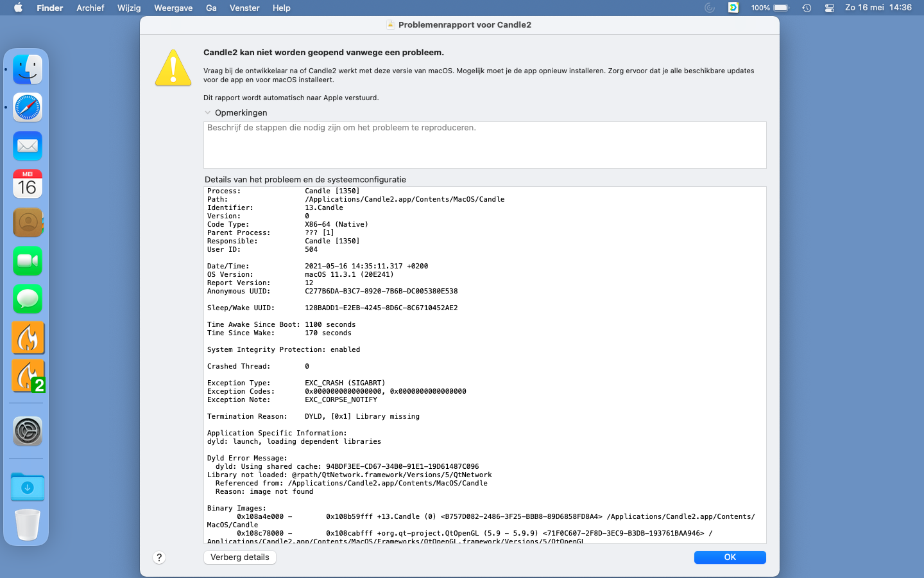Open the Contacts app in Dock

coord(28,222)
